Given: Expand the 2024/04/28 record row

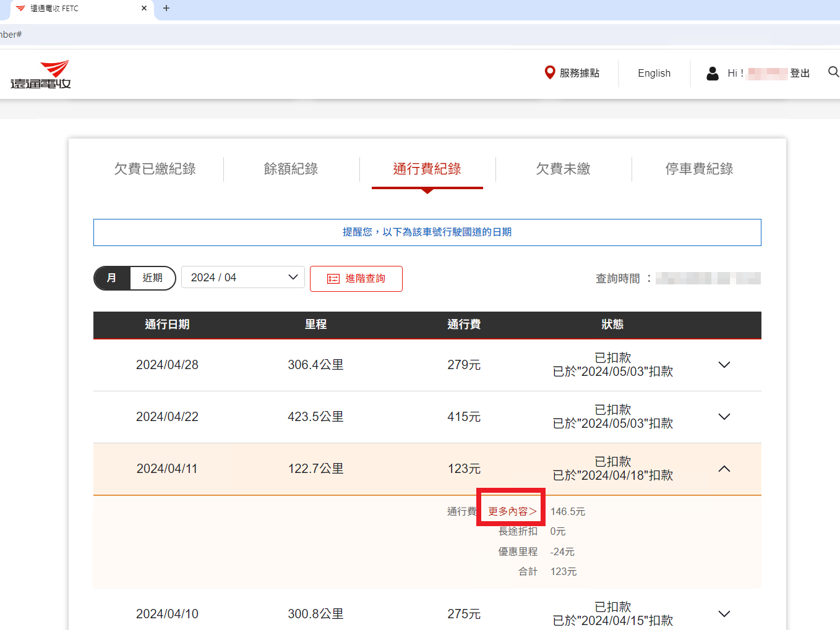Looking at the screenshot, I should [724, 365].
